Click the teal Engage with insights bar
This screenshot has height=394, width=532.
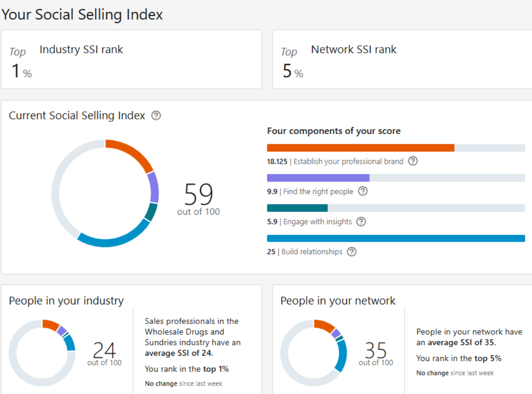tap(297, 208)
